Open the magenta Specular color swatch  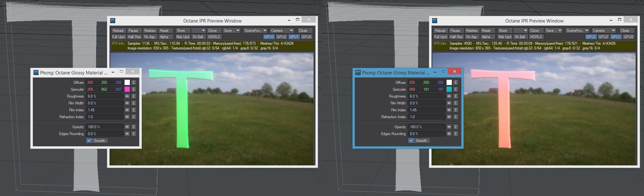tap(127, 89)
